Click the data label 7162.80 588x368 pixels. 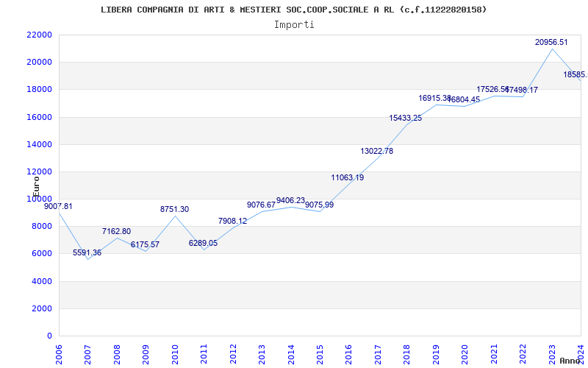click(116, 231)
